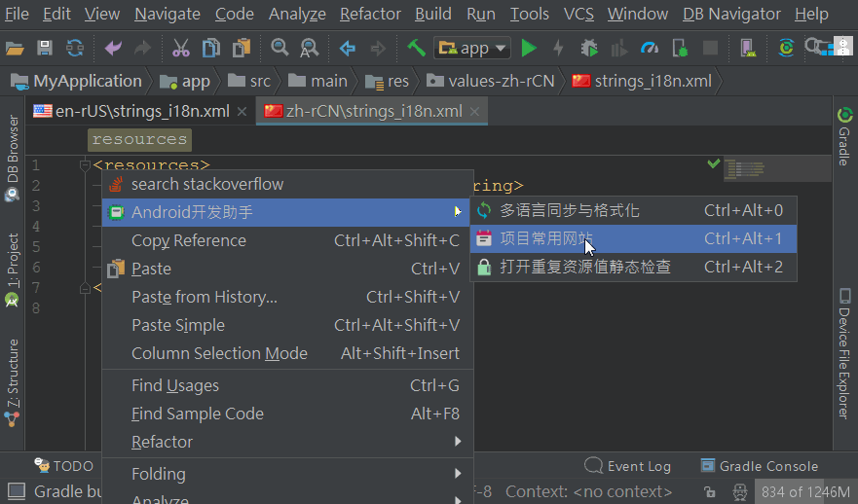This screenshot has height=504, width=858.
Task: Run app with green play icon
Action: click(x=529, y=49)
